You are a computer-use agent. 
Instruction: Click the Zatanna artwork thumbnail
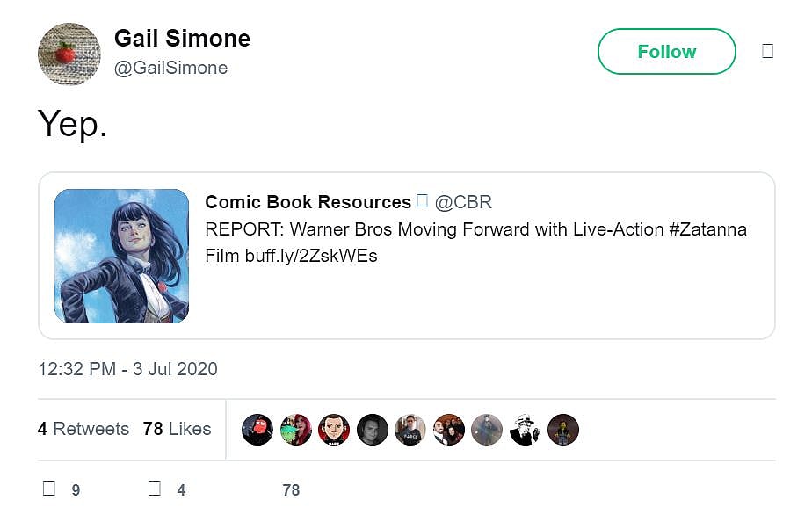[x=121, y=256]
